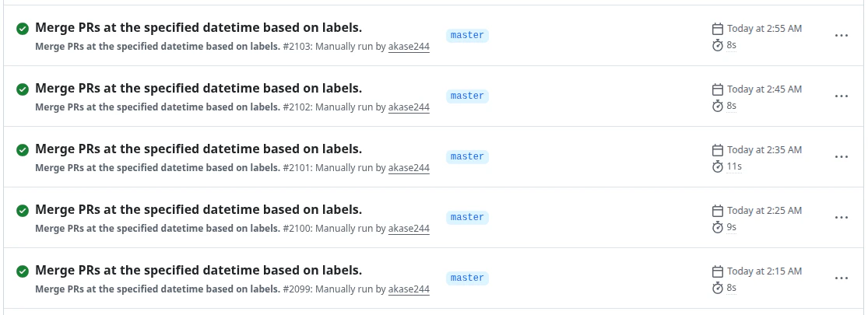Click the green status icon for run #2099
The width and height of the screenshot is (868, 315).
[x=23, y=271]
